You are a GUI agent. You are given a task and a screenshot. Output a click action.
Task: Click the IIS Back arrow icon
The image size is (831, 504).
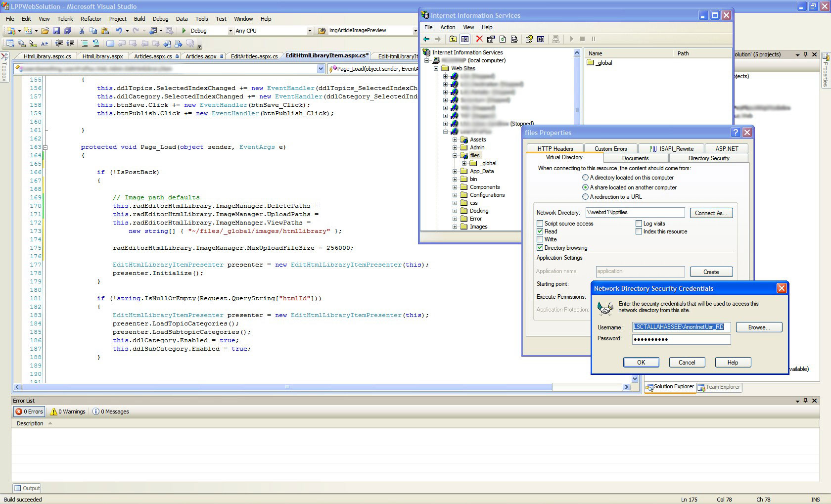click(x=426, y=39)
